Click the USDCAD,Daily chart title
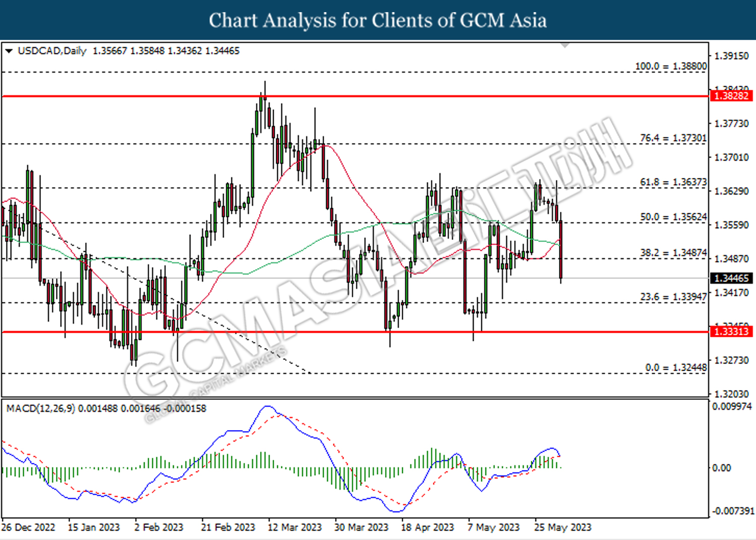Viewport: 756px width, 540px height. tap(52, 51)
